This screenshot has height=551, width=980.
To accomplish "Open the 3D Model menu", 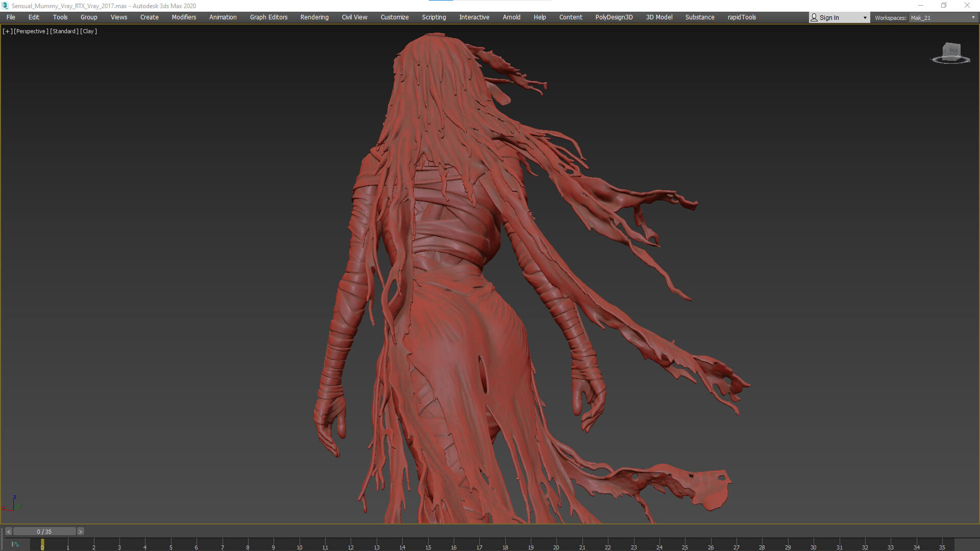I will pyautogui.click(x=659, y=17).
